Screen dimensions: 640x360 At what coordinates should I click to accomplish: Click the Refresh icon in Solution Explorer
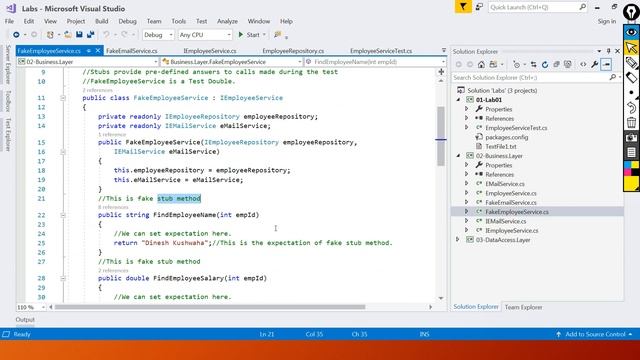(545, 64)
